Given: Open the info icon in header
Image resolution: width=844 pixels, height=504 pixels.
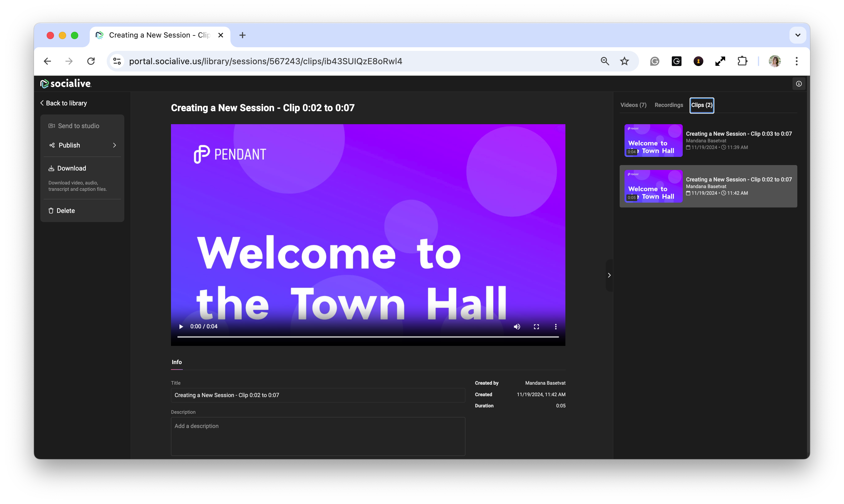Looking at the screenshot, I should point(799,84).
